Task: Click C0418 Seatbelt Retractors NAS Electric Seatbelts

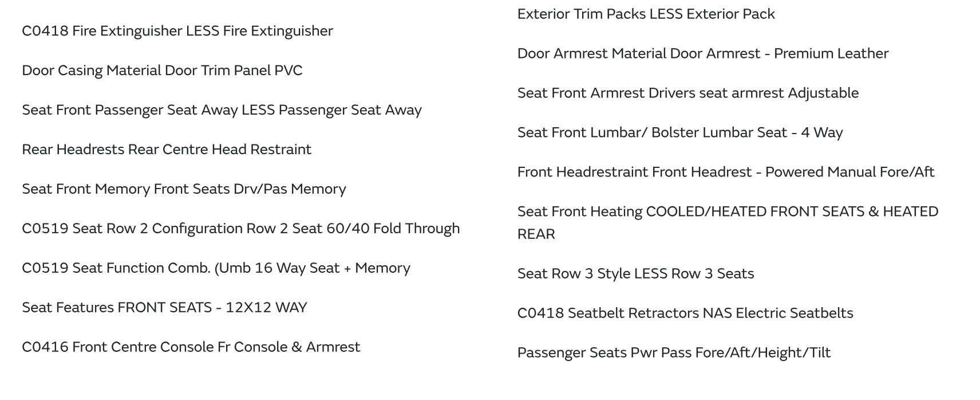Action: [x=685, y=313]
